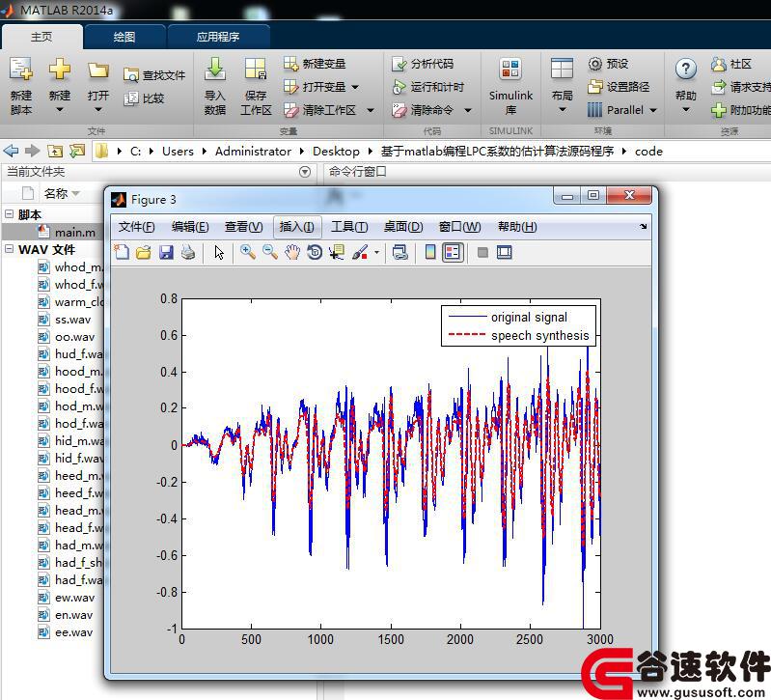Image resolution: width=771 pixels, height=700 pixels.
Task: Click New Variable (新建变量) button
Action: (315, 64)
